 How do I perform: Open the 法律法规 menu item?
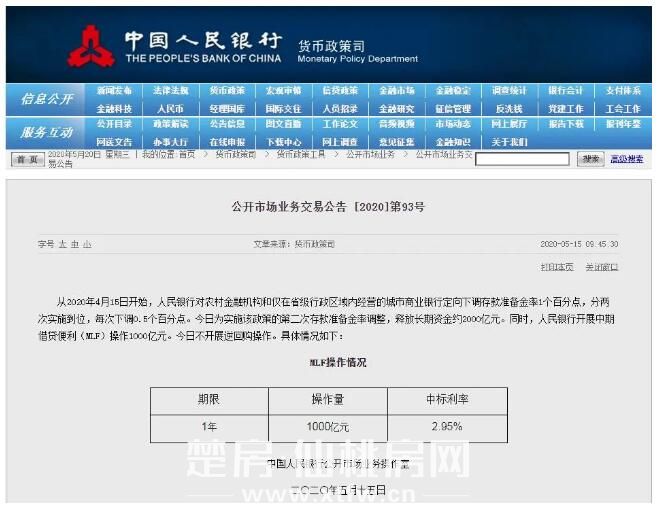click(170, 91)
